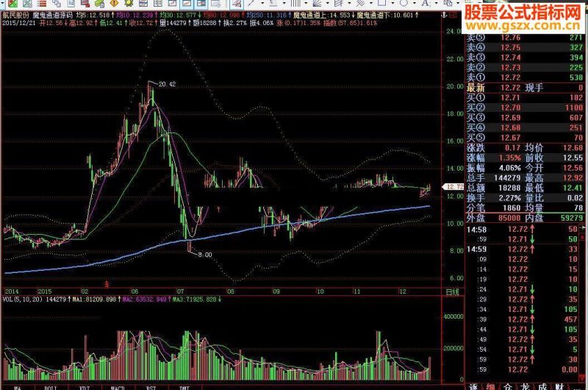Toggle the highlighted chart layout button beside it
This screenshot has width=588, height=390.
(x=201, y=4)
